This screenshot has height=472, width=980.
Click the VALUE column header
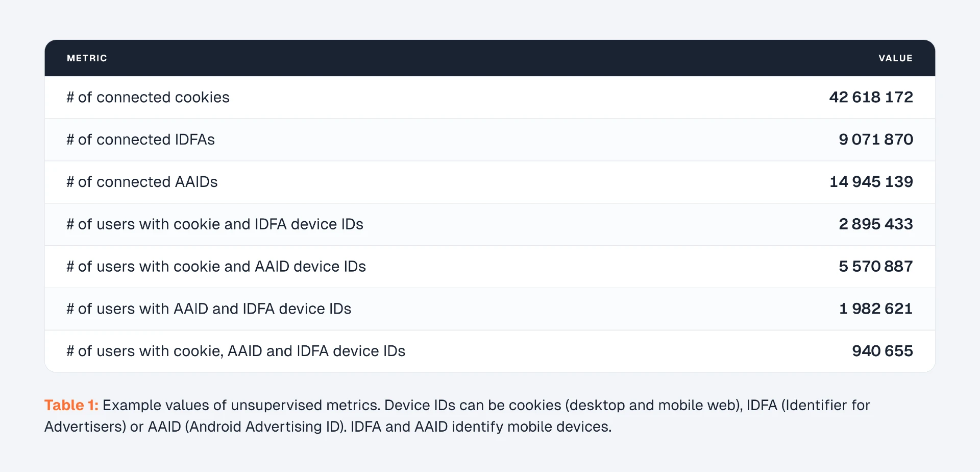(895, 58)
